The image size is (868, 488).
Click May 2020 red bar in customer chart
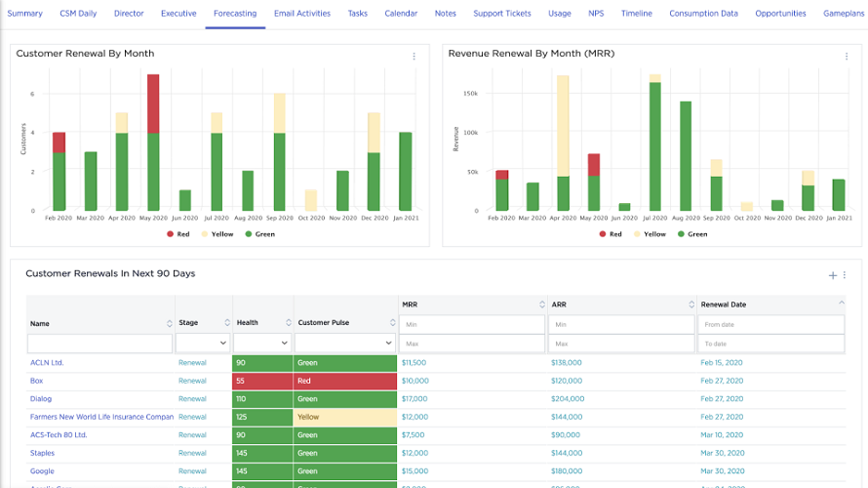(x=153, y=103)
